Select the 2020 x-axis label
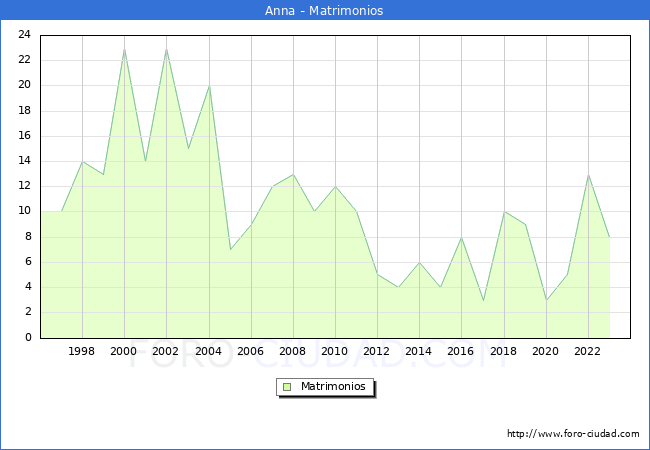Image resolution: width=650 pixels, height=450 pixels. [x=545, y=351]
